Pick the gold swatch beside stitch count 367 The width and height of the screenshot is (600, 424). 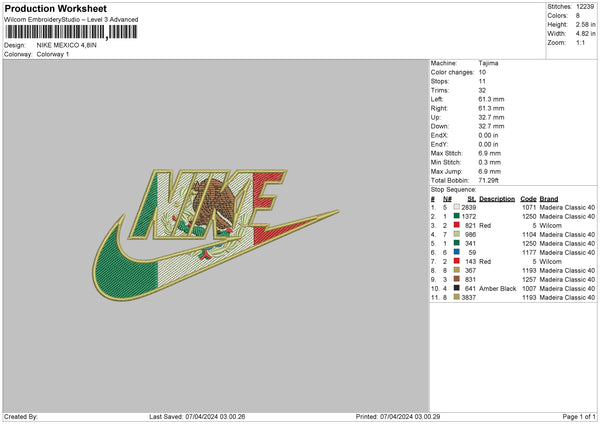[x=457, y=270]
